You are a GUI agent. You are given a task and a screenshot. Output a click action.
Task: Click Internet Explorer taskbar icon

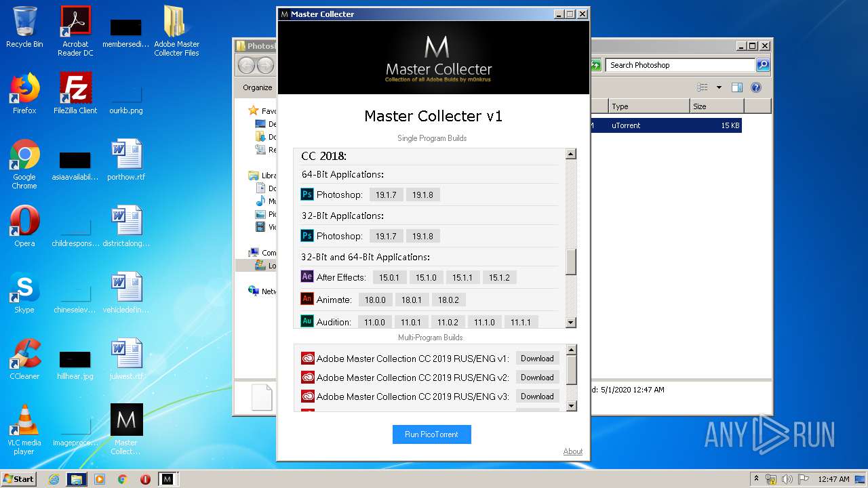point(54,479)
